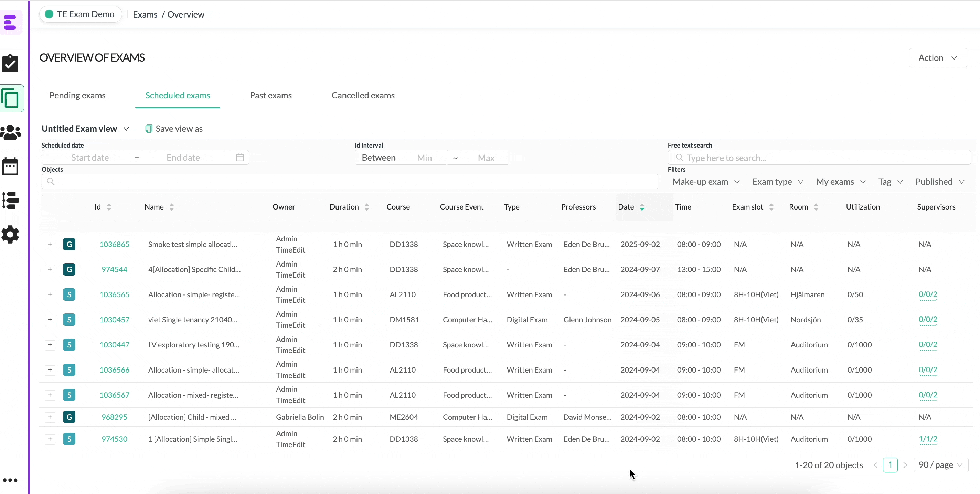Image resolution: width=980 pixels, height=494 pixels.
Task: Expand row 974530 with plus button
Action: coord(50,439)
